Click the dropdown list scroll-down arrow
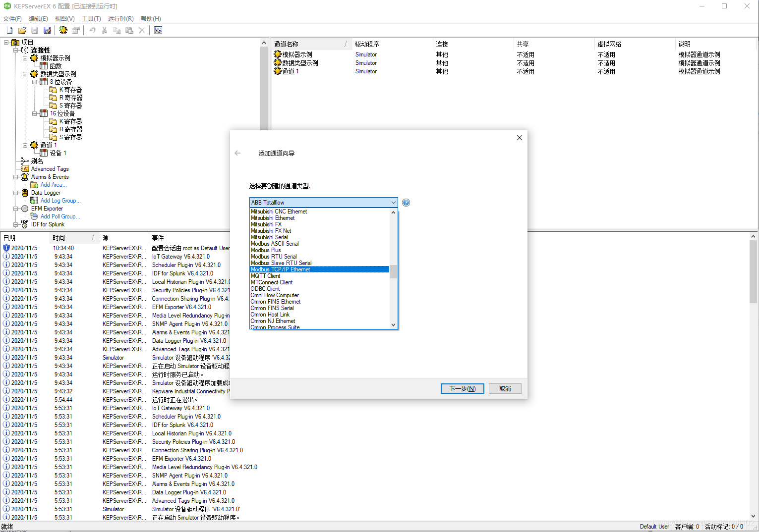Viewport: 759px width, 532px height. pos(394,325)
